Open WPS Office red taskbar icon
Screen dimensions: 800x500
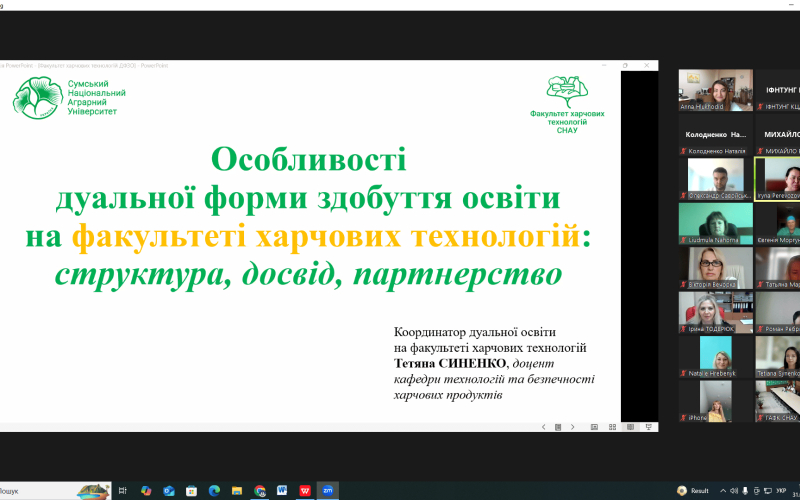[305, 491]
